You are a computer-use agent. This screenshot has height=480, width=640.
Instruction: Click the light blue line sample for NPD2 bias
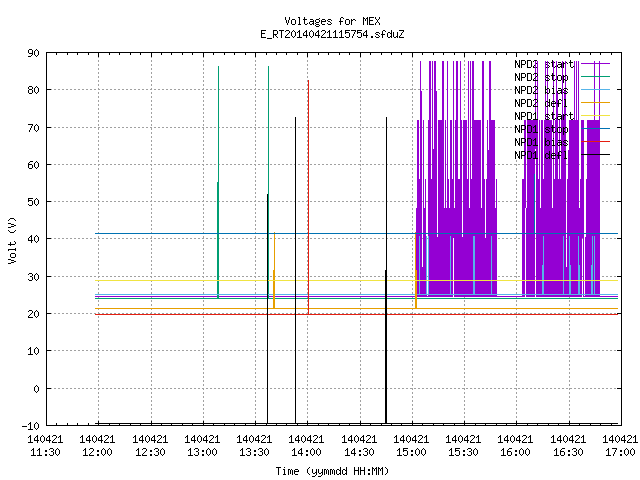[595, 89]
